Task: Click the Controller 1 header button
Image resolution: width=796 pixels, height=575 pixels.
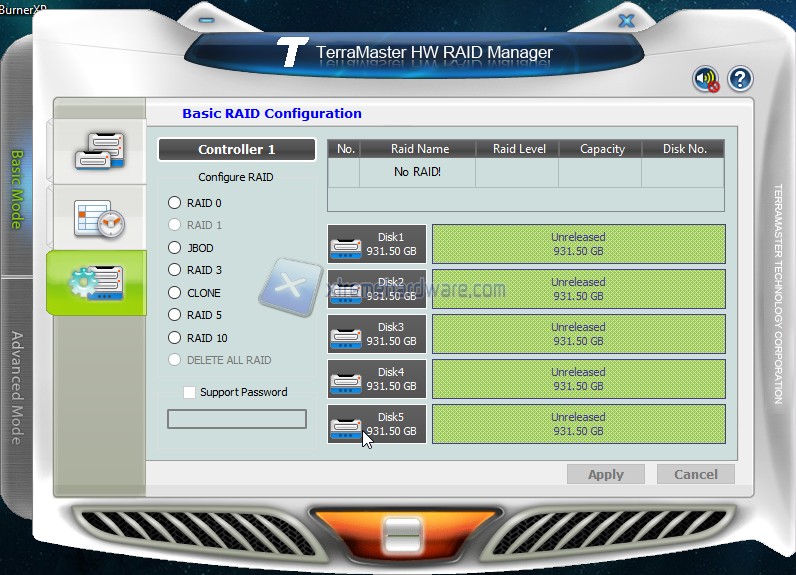Action: [x=237, y=150]
